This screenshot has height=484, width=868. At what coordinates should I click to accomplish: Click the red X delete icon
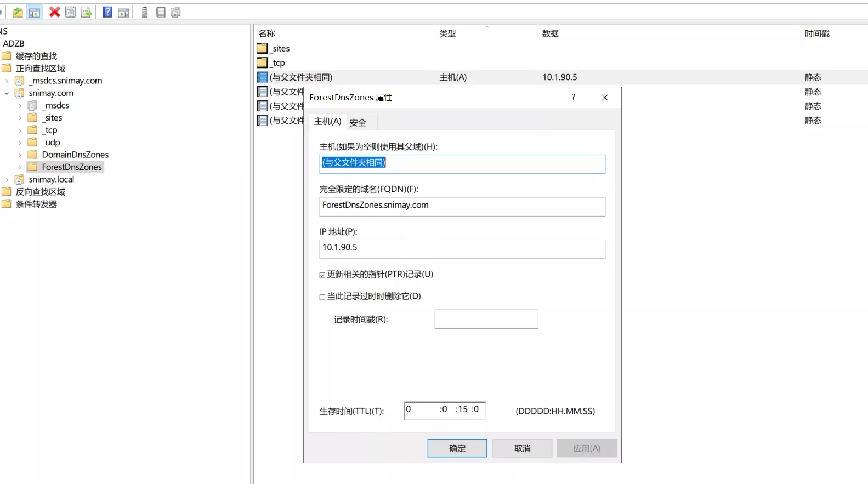pos(54,12)
